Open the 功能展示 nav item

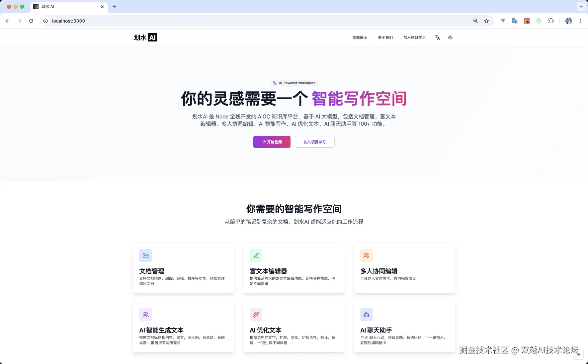(x=360, y=37)
